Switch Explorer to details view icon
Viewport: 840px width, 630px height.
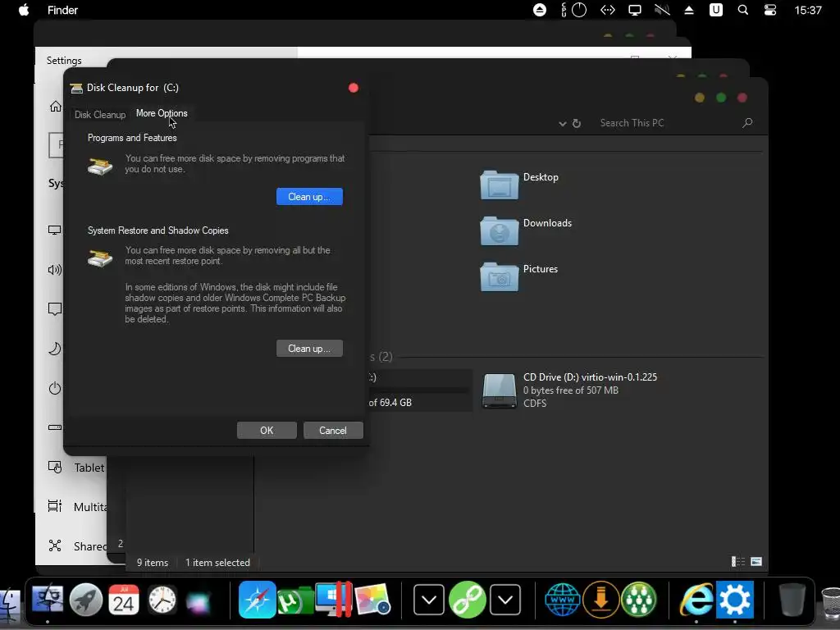click(x=738, y=561)
